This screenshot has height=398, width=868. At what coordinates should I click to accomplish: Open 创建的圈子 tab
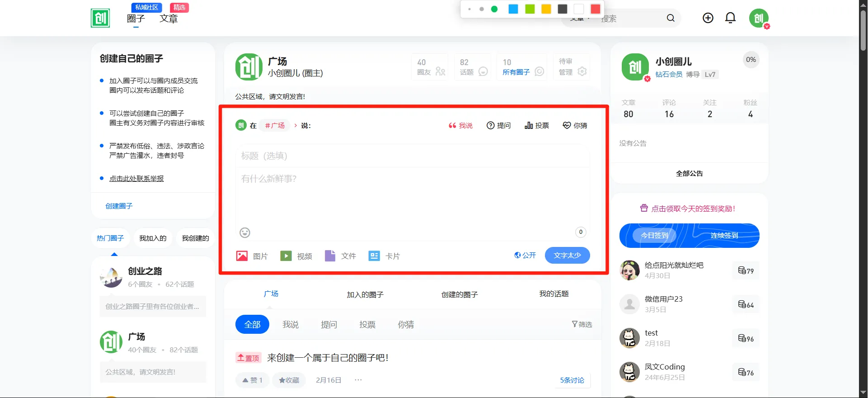[460, 295]
